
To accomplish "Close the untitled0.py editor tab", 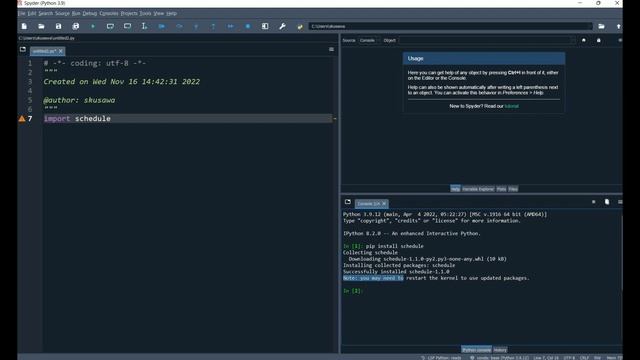I will point(60,51).
